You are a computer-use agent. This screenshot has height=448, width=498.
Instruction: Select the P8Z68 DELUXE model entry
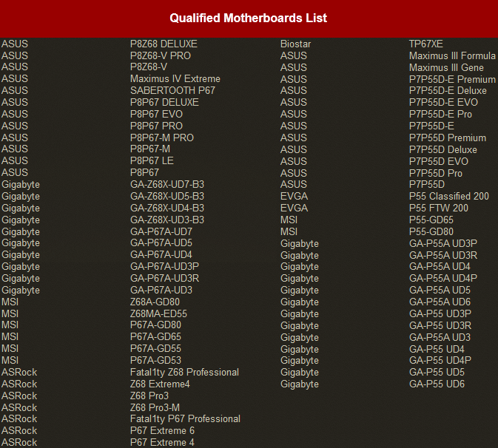tap(164, 44)
